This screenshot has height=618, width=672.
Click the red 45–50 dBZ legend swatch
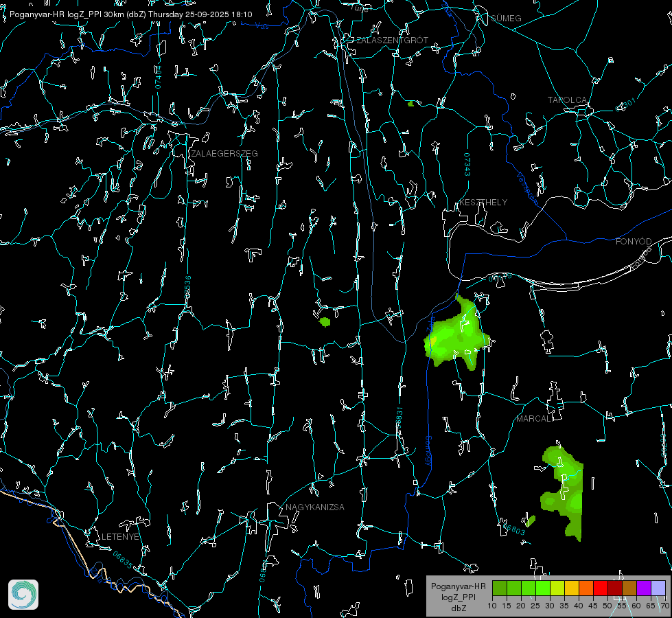click(601, 588)
